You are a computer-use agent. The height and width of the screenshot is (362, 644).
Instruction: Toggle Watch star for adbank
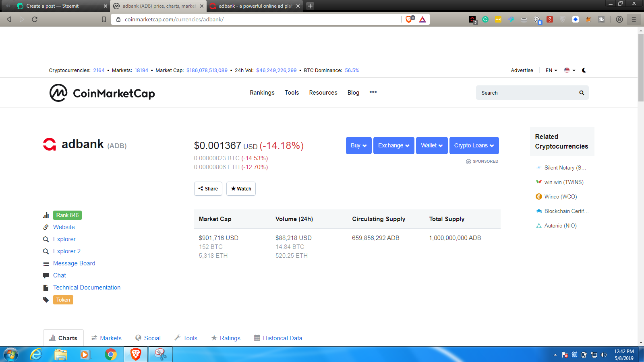(241, 188)
